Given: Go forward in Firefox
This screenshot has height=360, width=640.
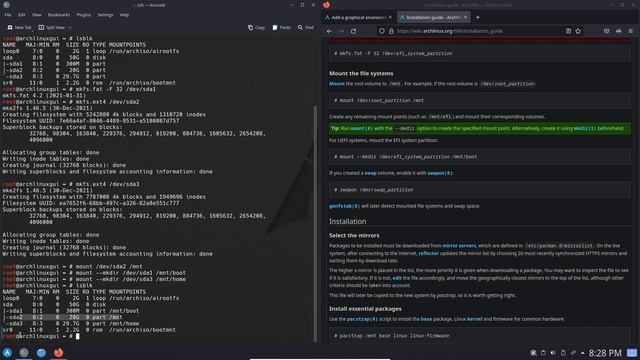Looking at the screenshot, I should pyautogui.click(x=342, y=31).
